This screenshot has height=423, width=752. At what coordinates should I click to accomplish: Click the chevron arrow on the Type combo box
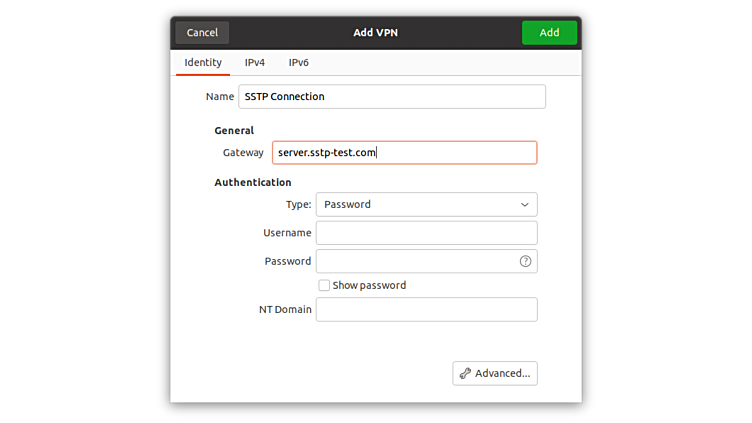[525, 204]
